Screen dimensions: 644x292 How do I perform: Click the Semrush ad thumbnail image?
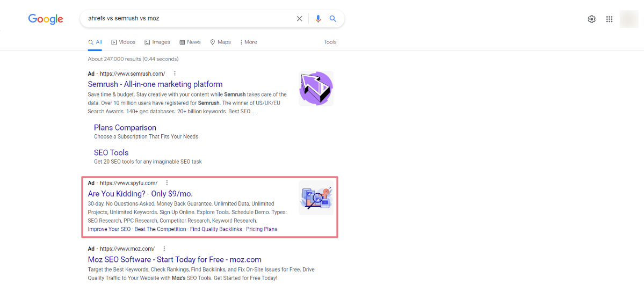316,89
